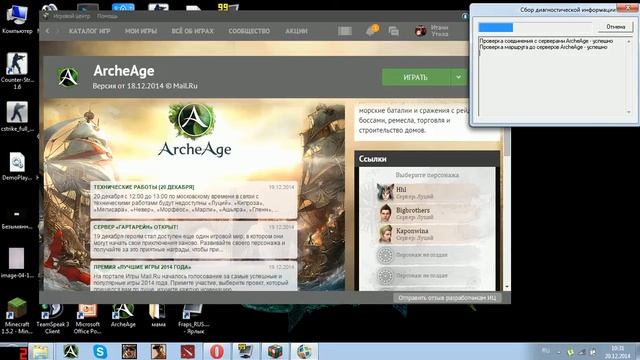640x360 pixels.
Task: Click the ArcheAge banner logo in the artwork
Action: 193,130
